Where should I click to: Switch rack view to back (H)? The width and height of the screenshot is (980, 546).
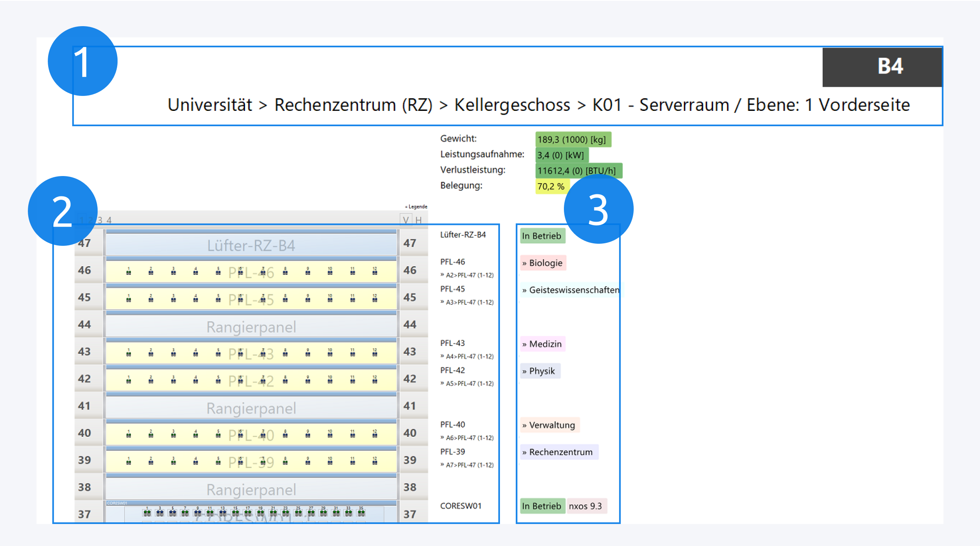click(419, 220)
